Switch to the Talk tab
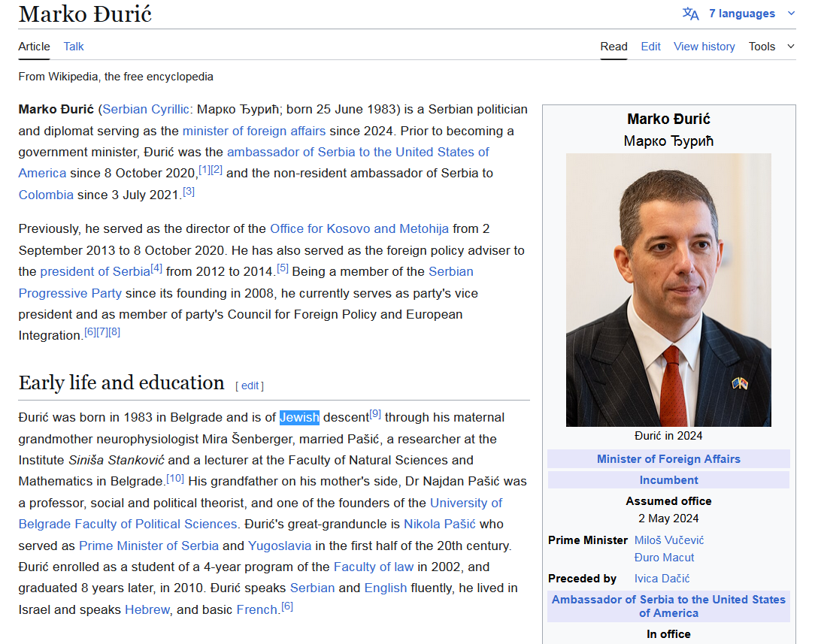 (x=73, y=47)
